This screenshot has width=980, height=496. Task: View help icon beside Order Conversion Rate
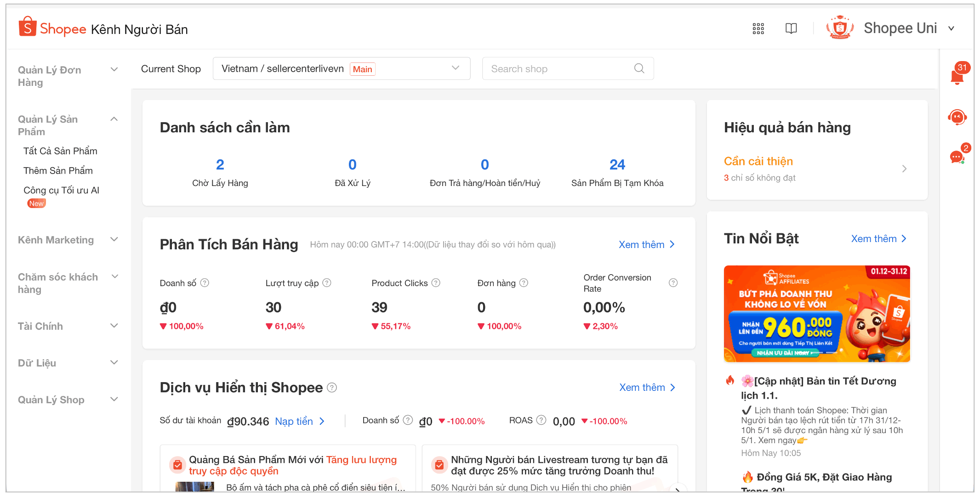pyautogui.click(x=673, y=282)
